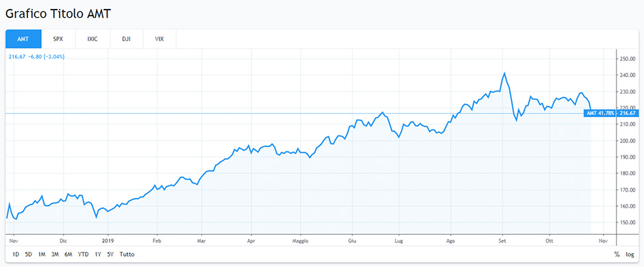Open the VIX tab
The width and height of the screenshot is (644, 267).
160,39
